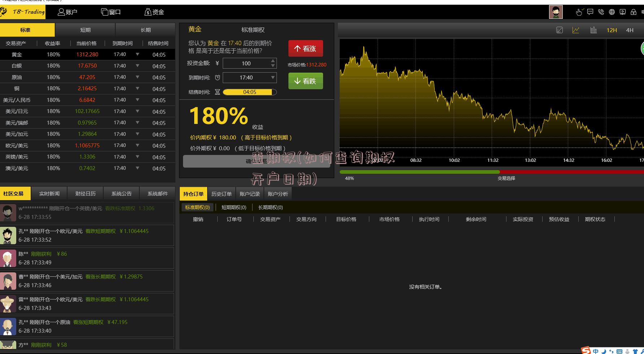The image size is (644, 354).
Task: Expand expiry dropdown in 白银 row
Action: coord(138,66)
